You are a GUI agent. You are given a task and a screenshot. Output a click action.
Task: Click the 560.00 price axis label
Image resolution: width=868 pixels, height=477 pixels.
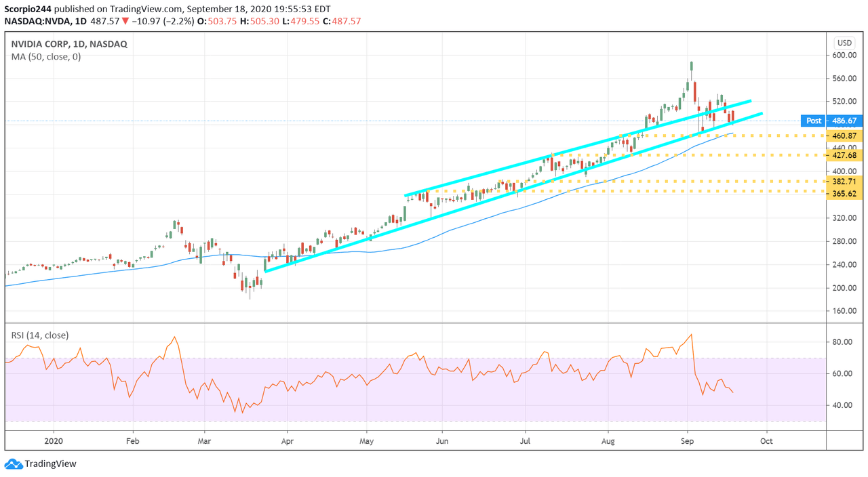click(844, 79)
